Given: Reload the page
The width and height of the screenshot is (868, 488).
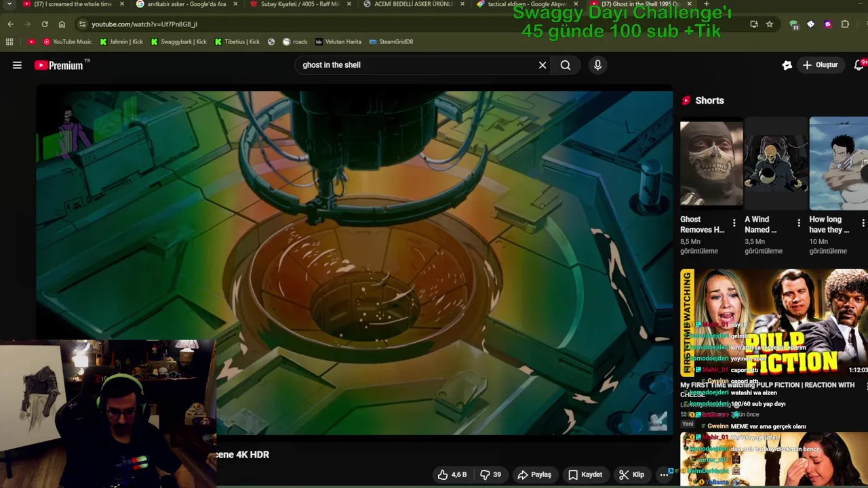Looking at the screenshot, I should point(45,24).
